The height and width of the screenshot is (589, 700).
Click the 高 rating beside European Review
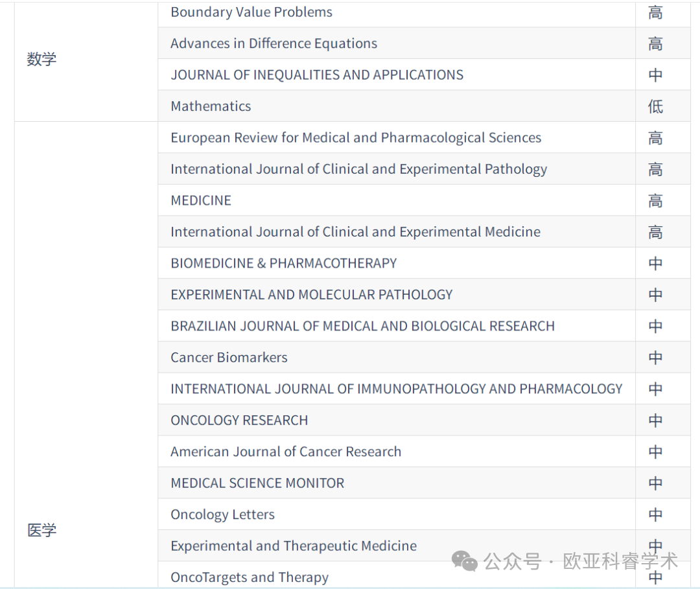click(655, 138)
